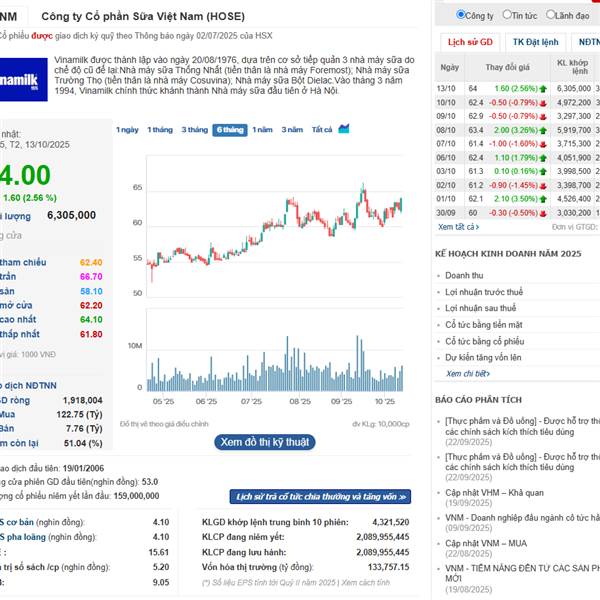Image resolution: width=600 pixels, height=600 pixels.
Task: Open Xem đồ thị kỹ thuật chart
Action: point(266,441)
